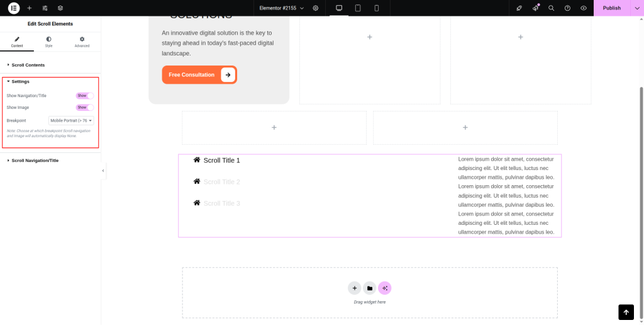Open the Breakpoint dropdown

click(x=71, y=120)
